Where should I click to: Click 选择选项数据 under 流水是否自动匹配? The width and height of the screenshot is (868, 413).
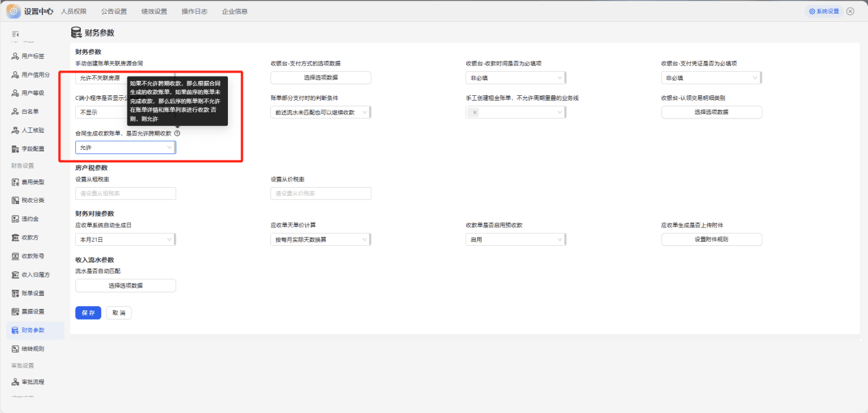click(x=125, y=286)
